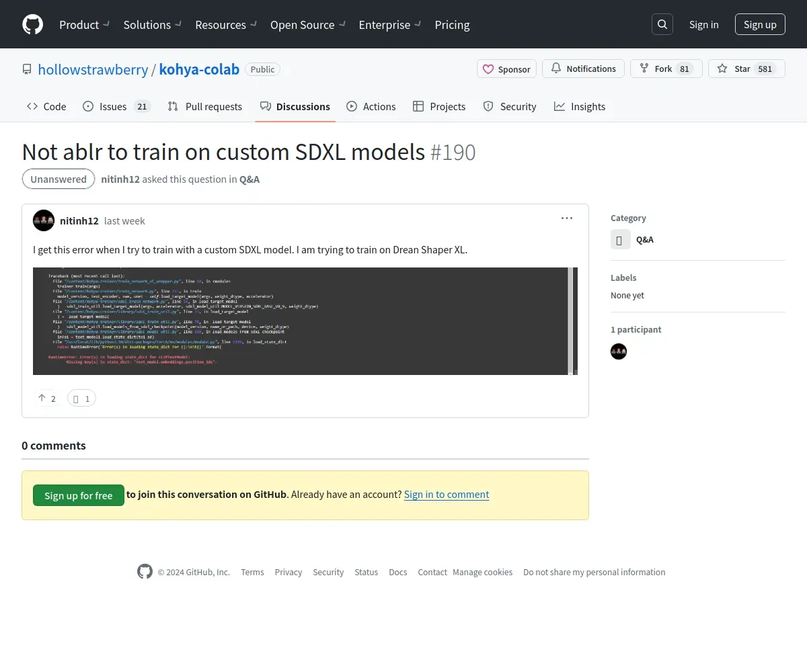Click the Issues count badge 21
This screenshot has width=807, height=672.
(x=142, y=106)
